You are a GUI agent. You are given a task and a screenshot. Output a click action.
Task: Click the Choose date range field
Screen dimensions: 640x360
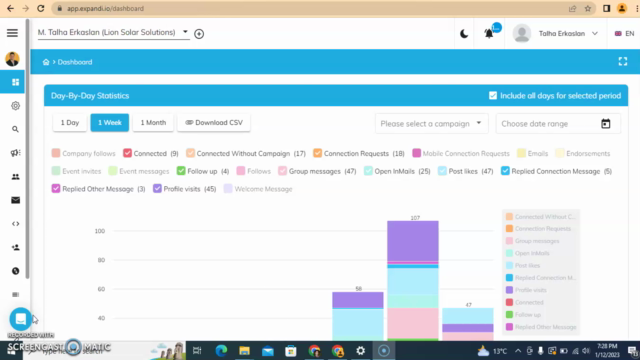pos(558,124)
